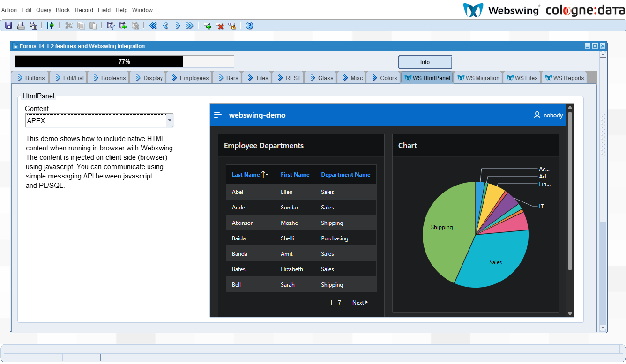Click the Enter Query icon
The image size is (626, 364).
coord(111,26)
